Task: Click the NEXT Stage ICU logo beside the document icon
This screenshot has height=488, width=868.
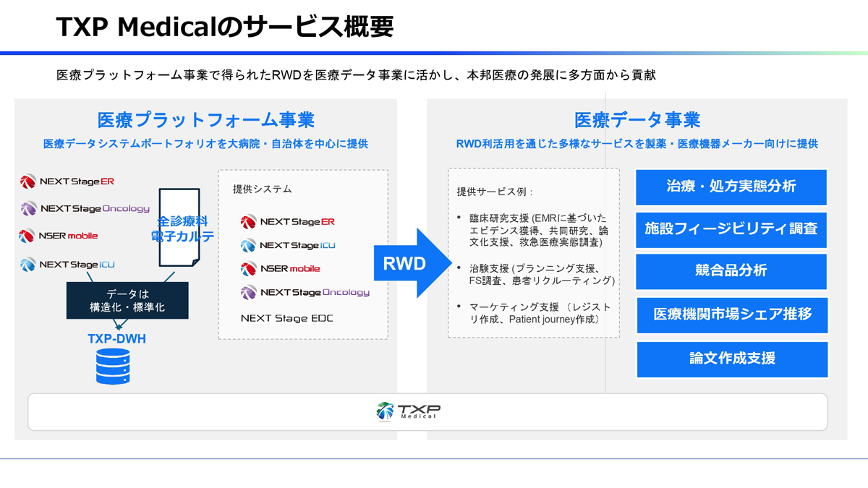Action: click(67, 264)
